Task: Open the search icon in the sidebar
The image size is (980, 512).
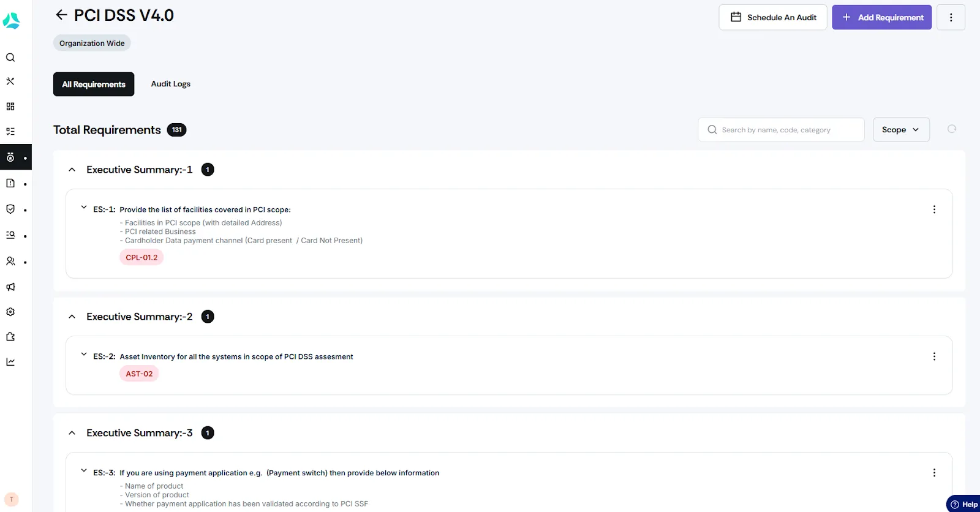Action: click(x=10, y=58)
